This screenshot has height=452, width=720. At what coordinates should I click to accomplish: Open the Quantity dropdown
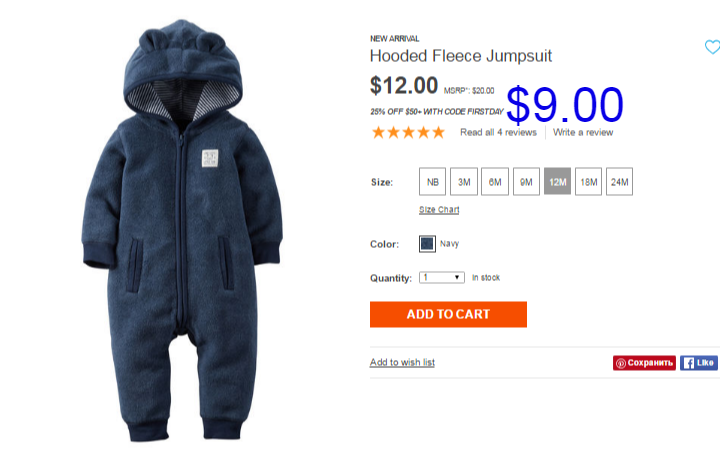click(442, 277)
